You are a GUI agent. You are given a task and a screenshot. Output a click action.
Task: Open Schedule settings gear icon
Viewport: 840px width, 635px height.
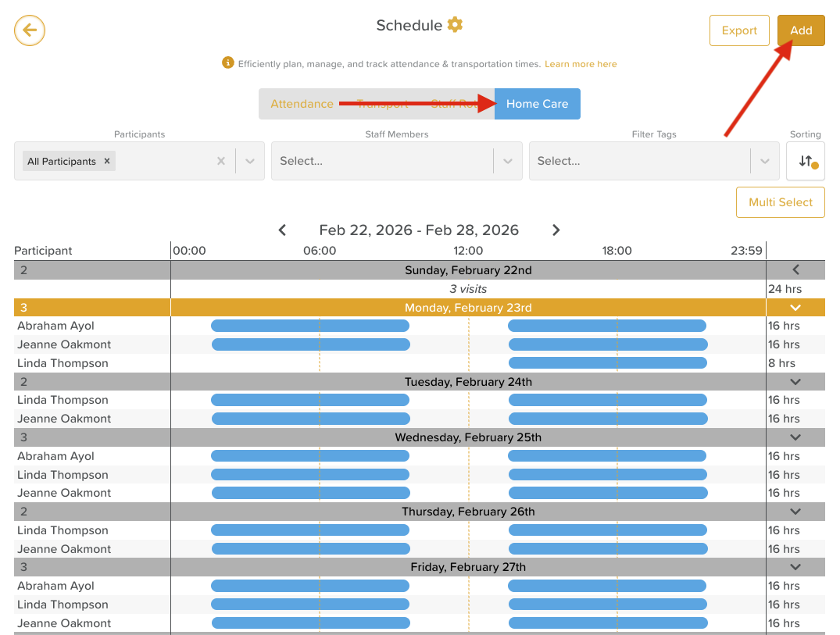coord(455,25)
